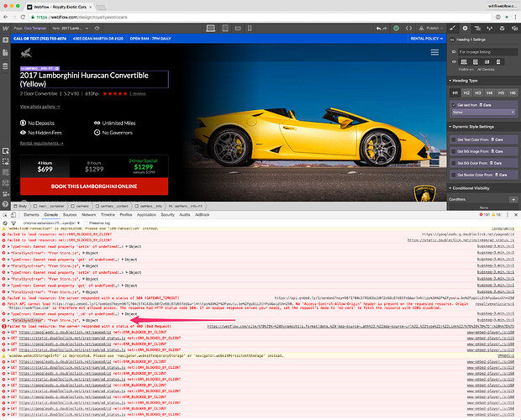Toggle the DevTools inspect element tool
Screen dimensions: 521x420
(5, 215)
